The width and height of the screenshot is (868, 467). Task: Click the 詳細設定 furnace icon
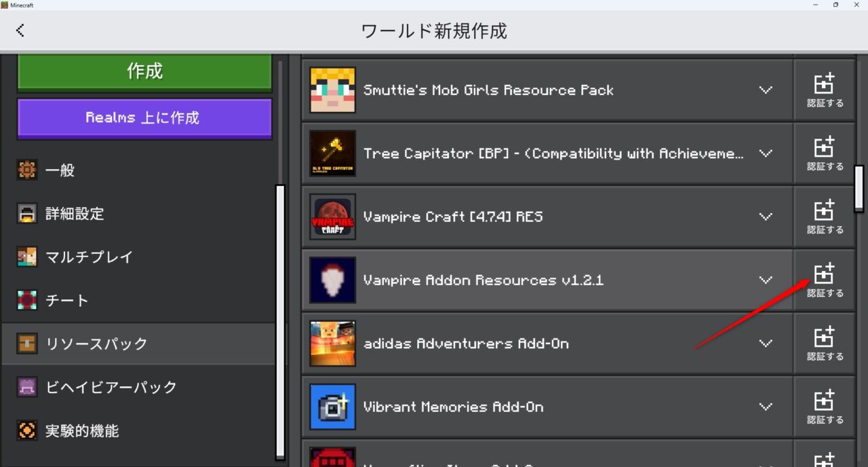coord(27,214)
